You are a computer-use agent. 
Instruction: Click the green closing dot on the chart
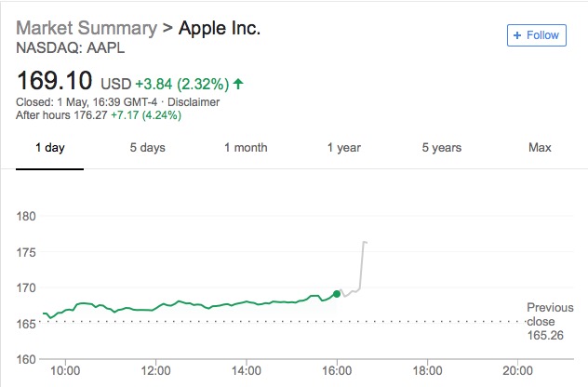[x=337, y=294]
